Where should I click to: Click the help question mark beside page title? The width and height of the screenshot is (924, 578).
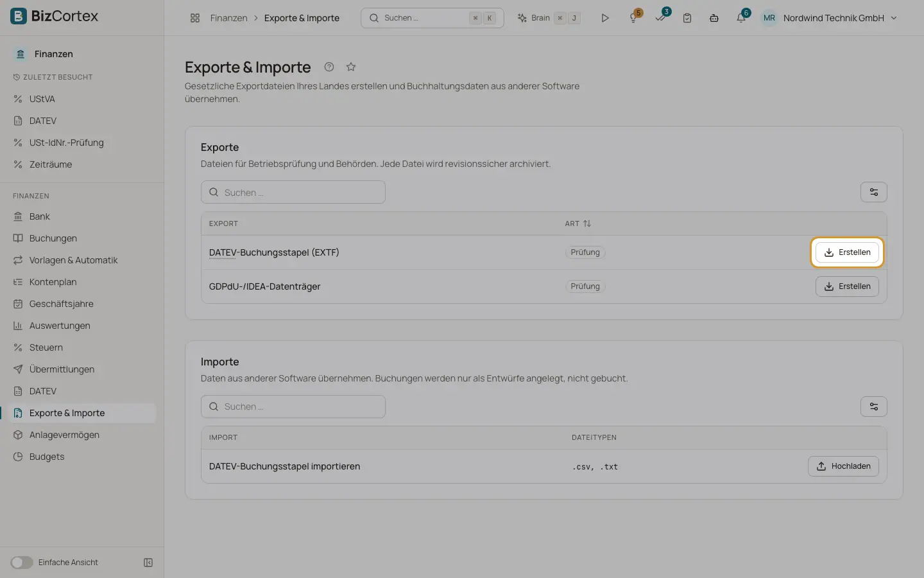[329, 67]
